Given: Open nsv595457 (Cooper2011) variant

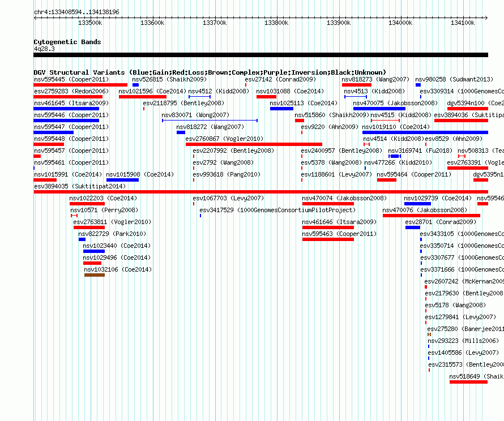Looking at the screenshot, I should (x=37, y=156).
